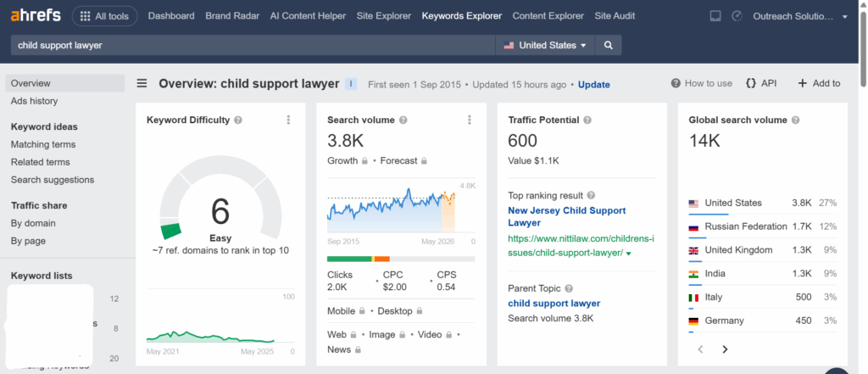Go to previous countries page arrow
Image resolution: width=868 pixels, height=374 pixels.
tap(700, 349)
